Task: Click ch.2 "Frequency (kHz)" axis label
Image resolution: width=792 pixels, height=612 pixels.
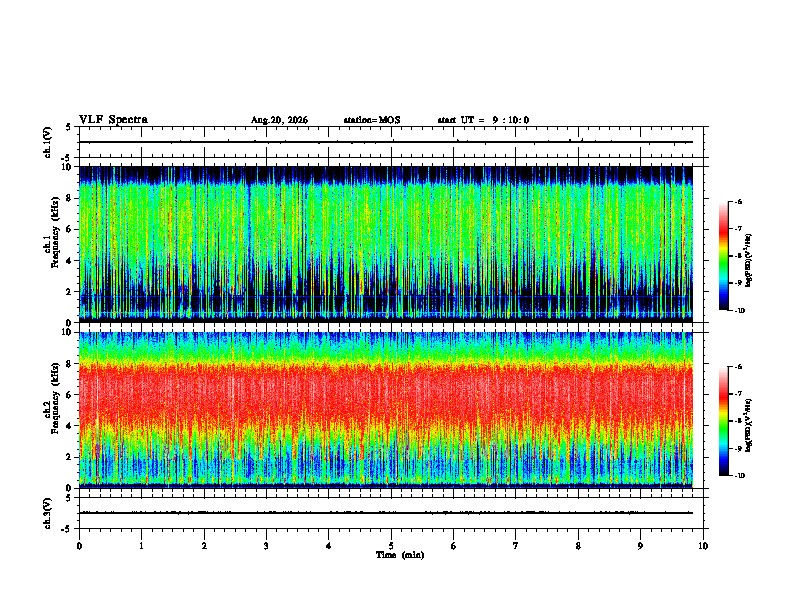Action: click(x=56, y=398)
